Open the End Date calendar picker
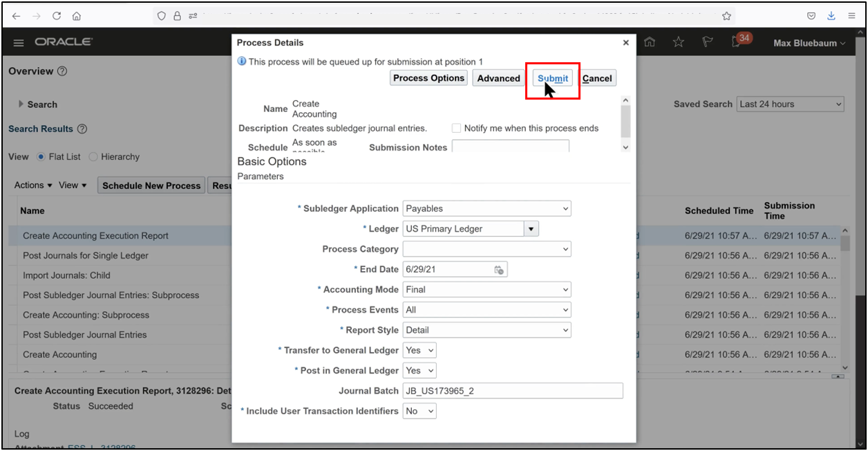868x451 pixels. pos(498,268)
